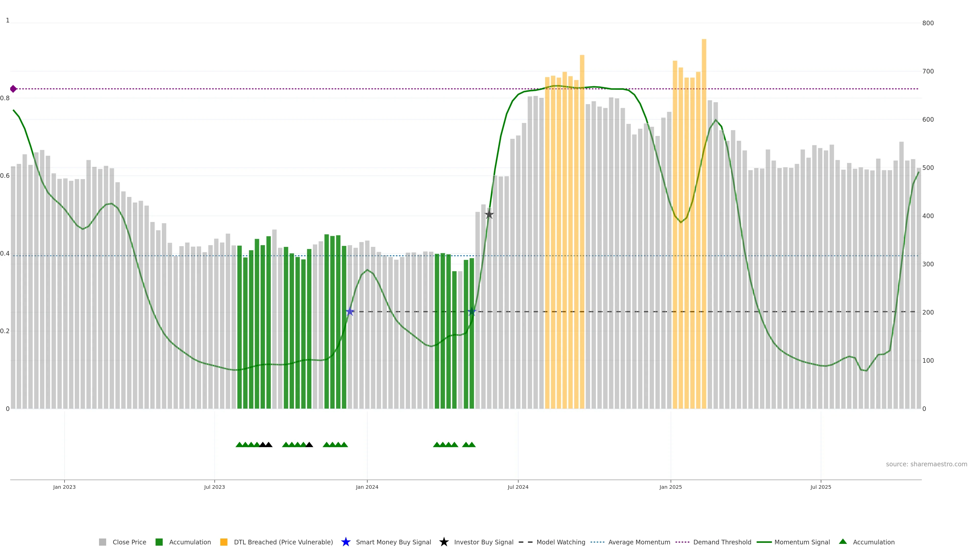Click the black Investor Buy Signal legend star
The image size is (980, 551).
coord(444,542)
